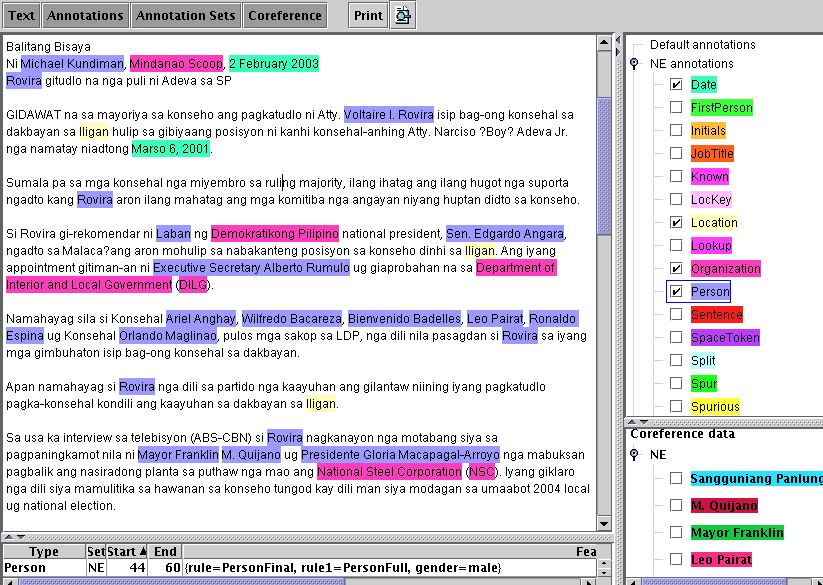Collapse the NE coreference data node
823x585 pixels.
(634, 454)
